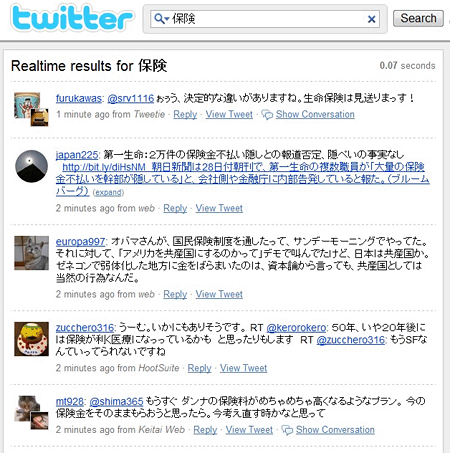This screenshot has height=453, width=450.
Task: Open zucchero316 cake avatar
Action: [32, 339]
